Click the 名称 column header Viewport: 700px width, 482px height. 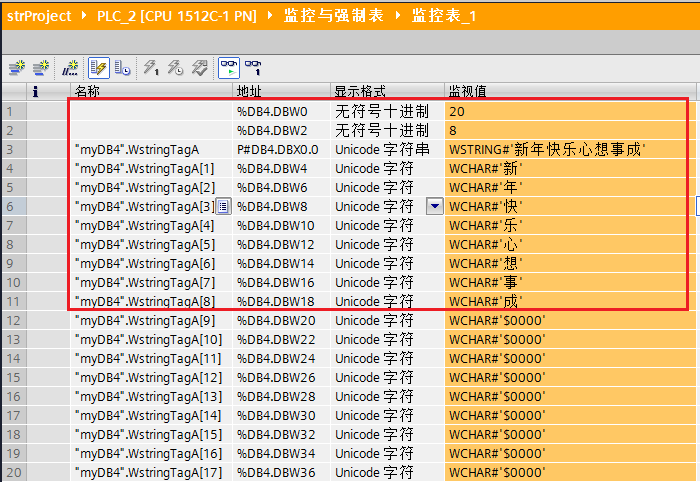click(151, 91)
